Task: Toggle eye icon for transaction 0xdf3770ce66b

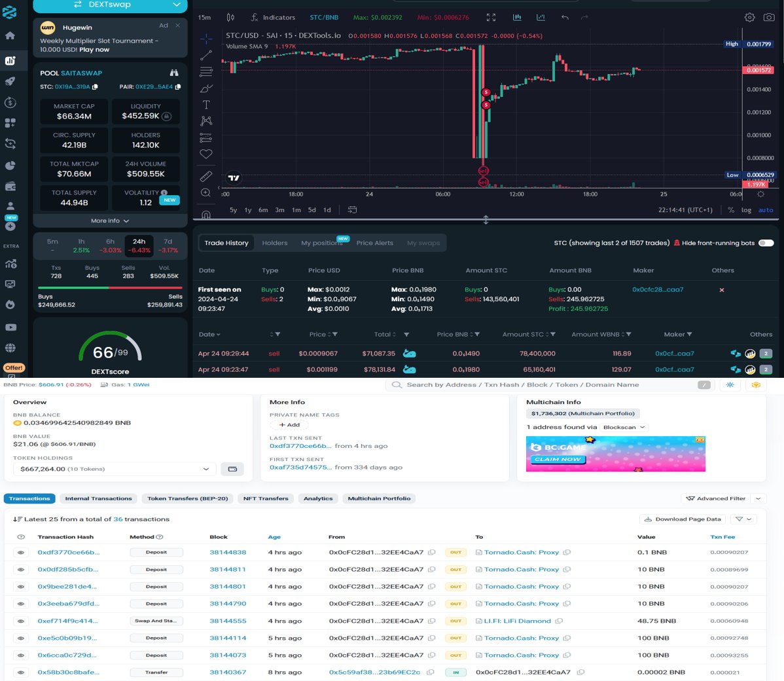Action: point(21,553)
